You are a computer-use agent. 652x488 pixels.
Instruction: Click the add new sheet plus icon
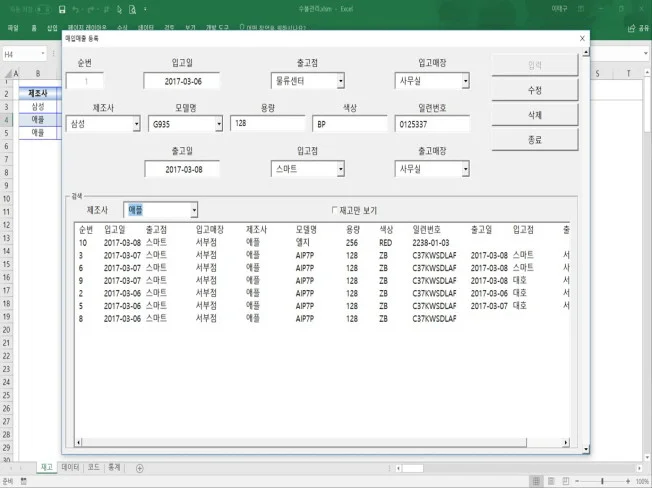[x=140, y=467]
